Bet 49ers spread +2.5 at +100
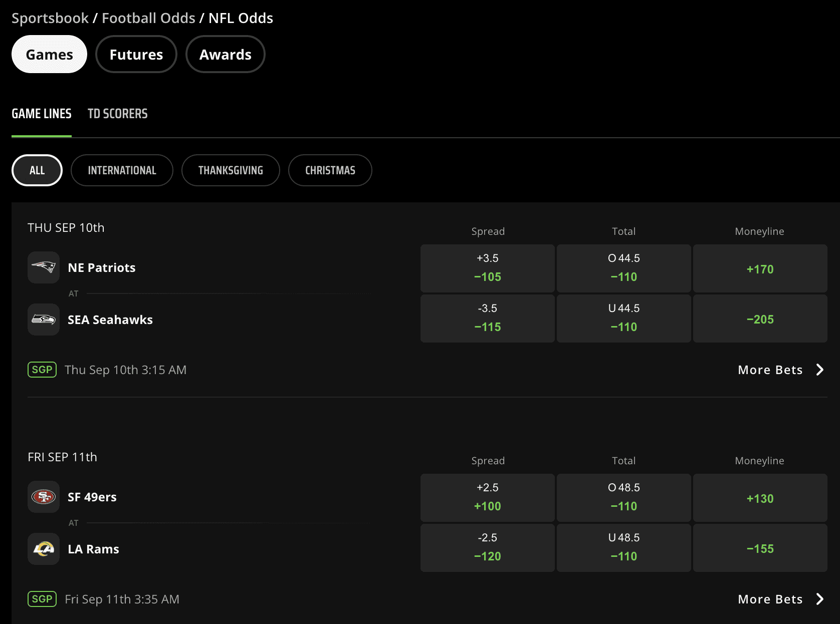This screenshot has width=840, height=624. click(x=488, y=498)
